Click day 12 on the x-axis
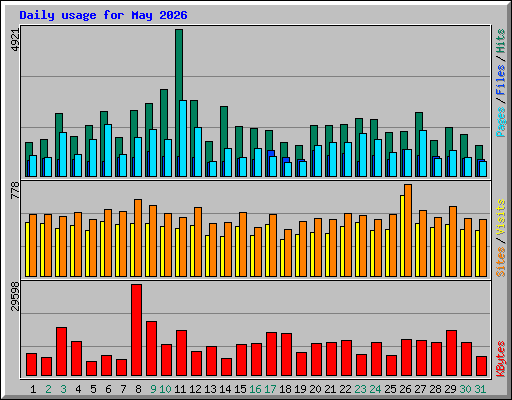 pyautogui.click(x=195, y=389)
